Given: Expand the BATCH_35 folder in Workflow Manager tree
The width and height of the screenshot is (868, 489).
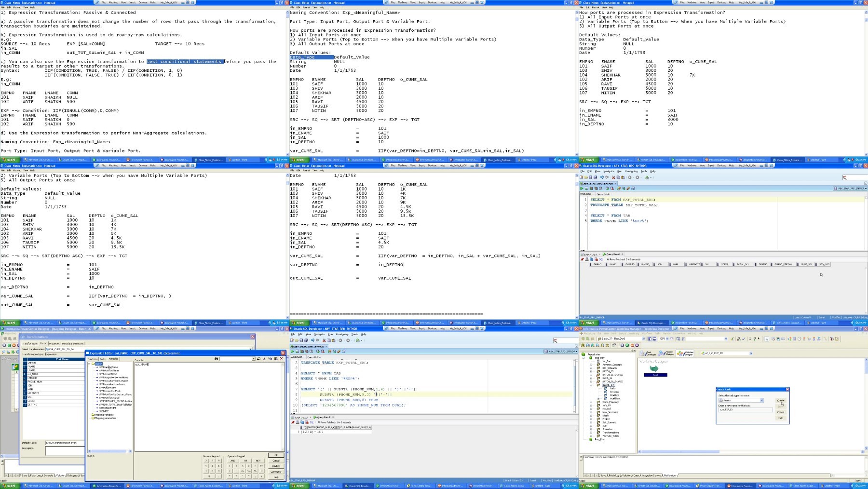Looking at the screenshot, I should click(x=591, y=371).
